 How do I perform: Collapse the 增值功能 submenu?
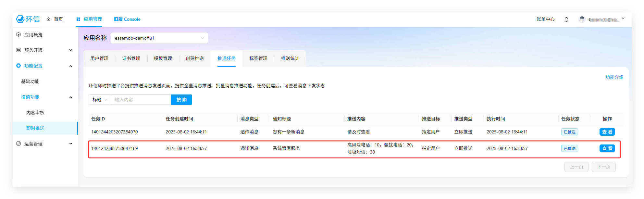pos(71,97)
